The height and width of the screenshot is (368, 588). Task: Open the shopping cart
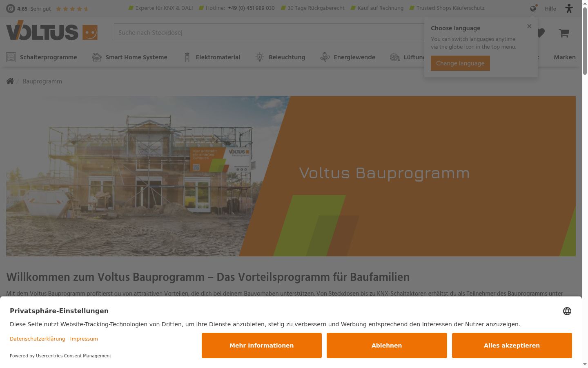click(564, 33)
